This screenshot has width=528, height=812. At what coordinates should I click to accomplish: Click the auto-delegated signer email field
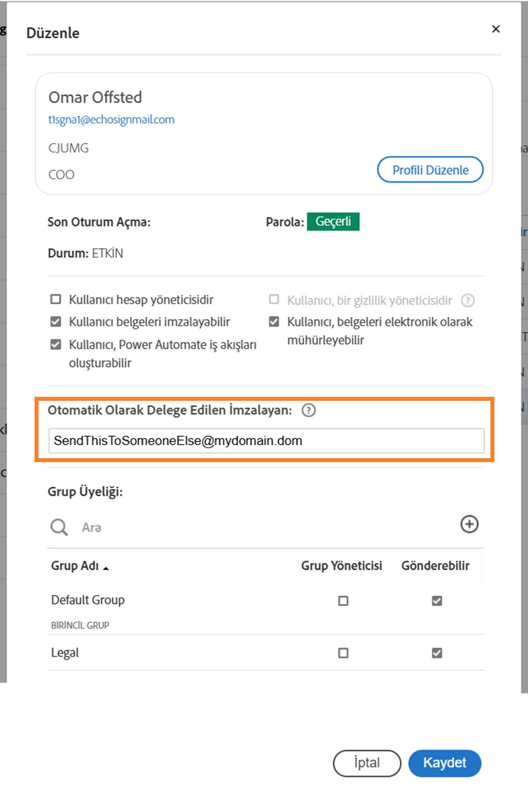click(x=266, y=441)
